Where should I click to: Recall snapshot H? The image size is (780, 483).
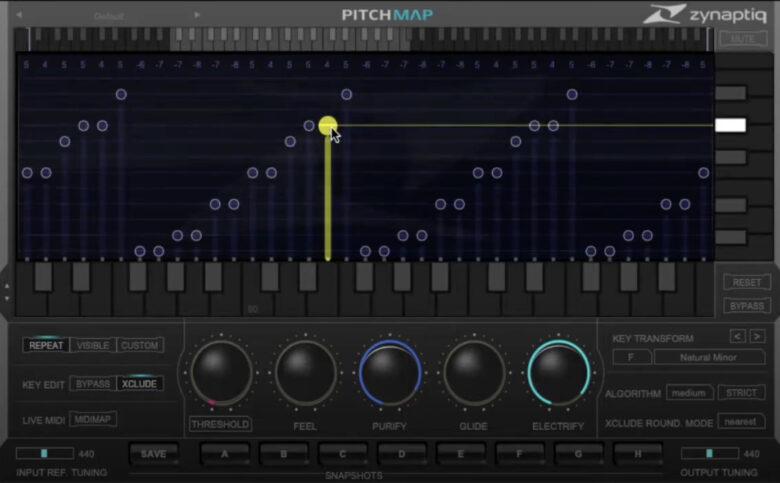tap(638, 454)
